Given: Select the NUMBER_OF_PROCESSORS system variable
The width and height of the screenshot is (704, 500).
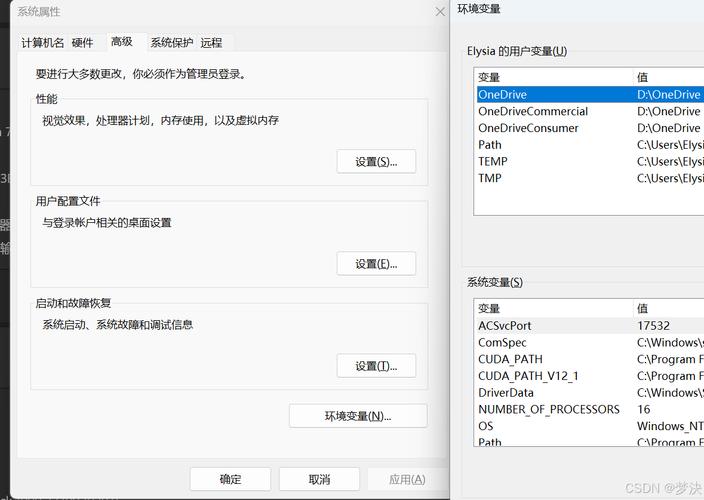Looking at the screenshot, I should pyautogui.click(x=590, y=409).
